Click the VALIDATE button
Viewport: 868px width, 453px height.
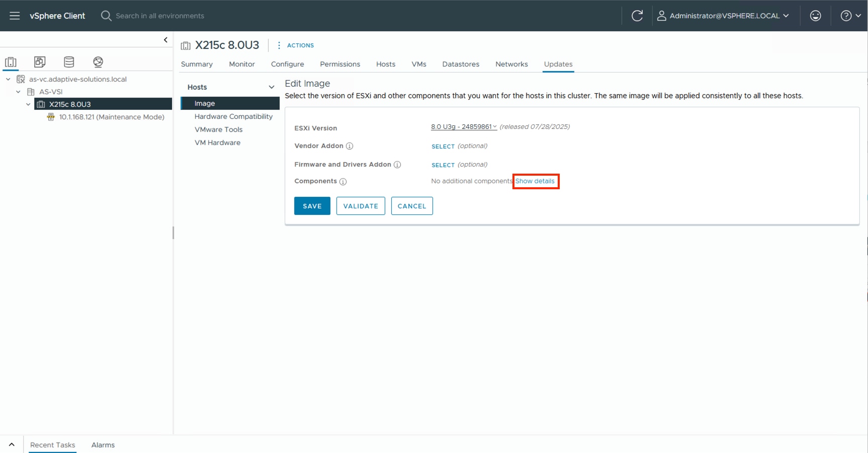click(360, 206)
